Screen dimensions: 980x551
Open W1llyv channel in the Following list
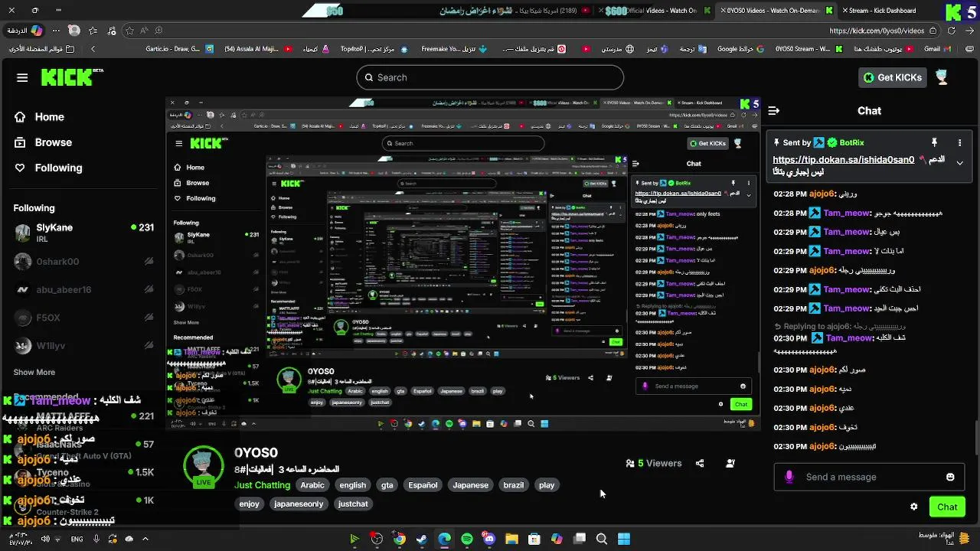point(84,346)
